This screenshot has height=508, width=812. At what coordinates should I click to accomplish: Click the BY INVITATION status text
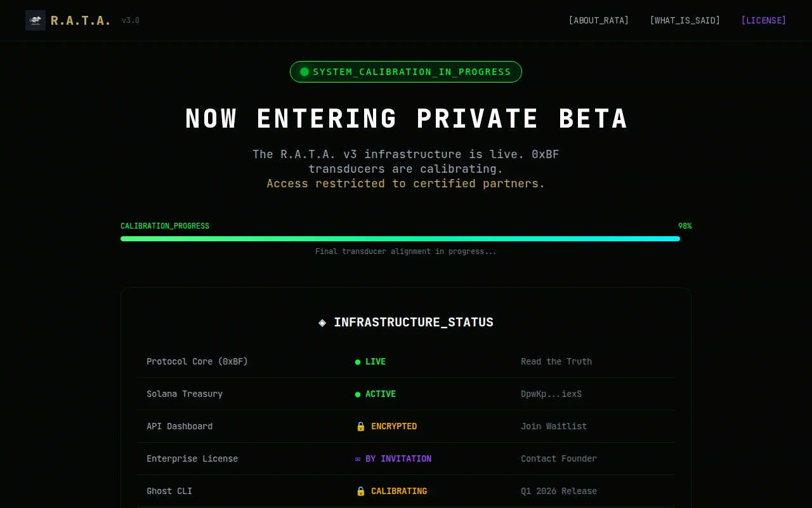[x=398, y=458]
